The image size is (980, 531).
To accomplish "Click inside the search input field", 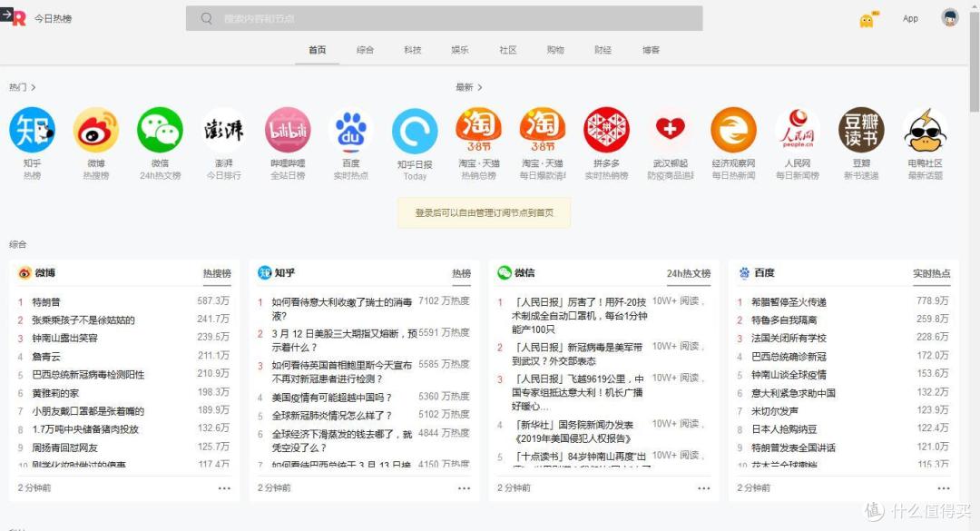I will coord(444,19).
